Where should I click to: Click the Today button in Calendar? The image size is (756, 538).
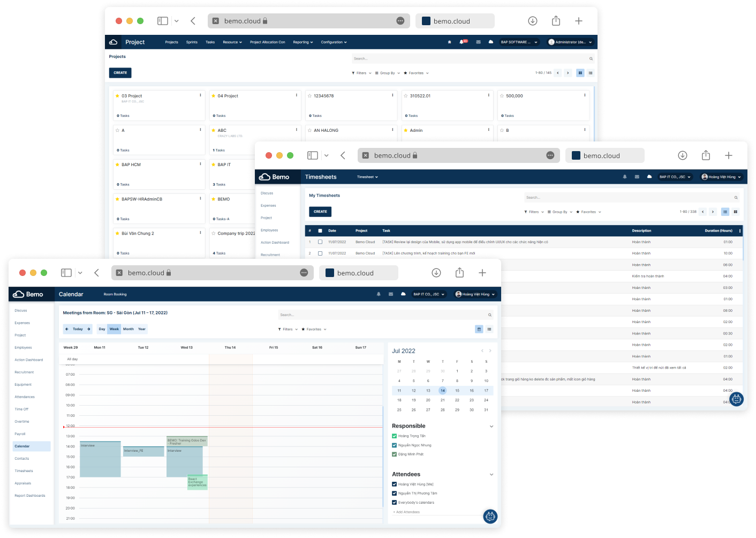coord(78,329)
